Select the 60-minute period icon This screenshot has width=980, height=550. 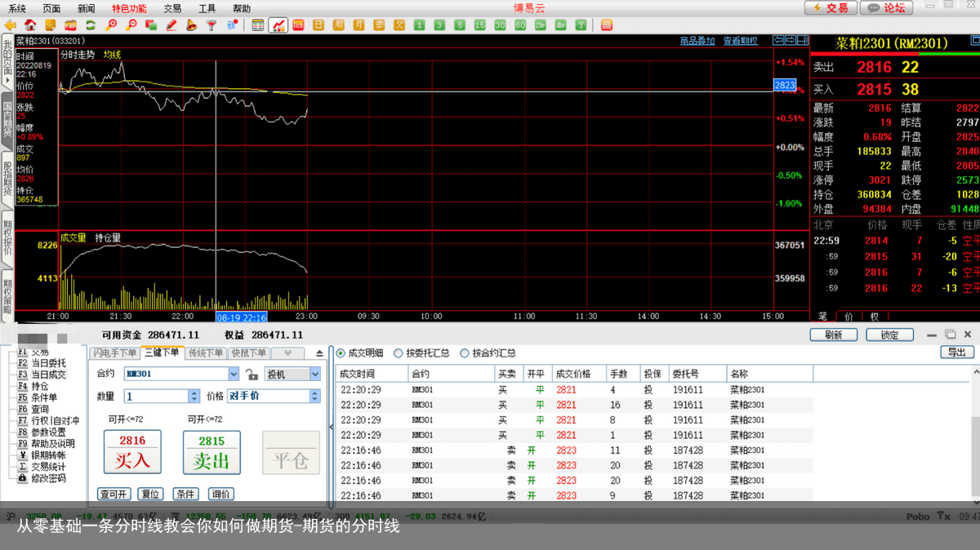[x=520, y=25]
